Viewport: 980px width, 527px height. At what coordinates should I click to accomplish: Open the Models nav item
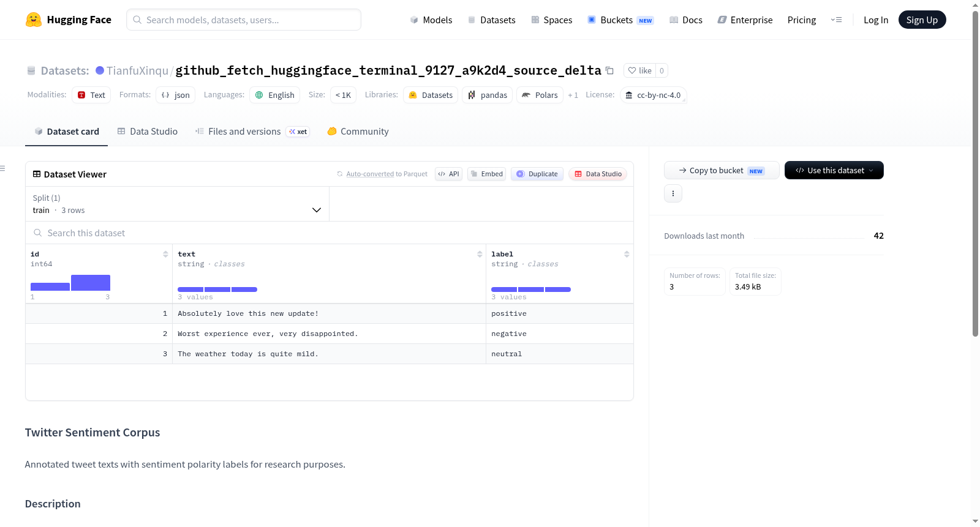(431, 20)
